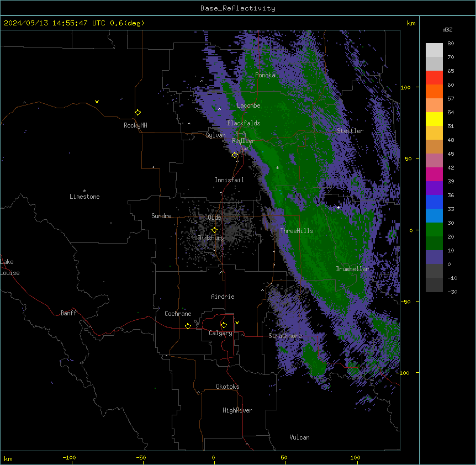Click the dBZ legend heading
476x465 pixels.
click(447, 29)
